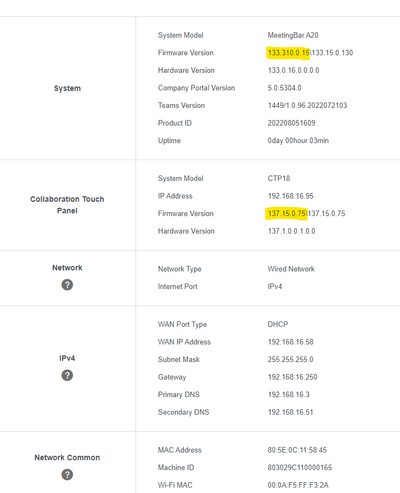Select the Primary DNS value 192.168.16.3

289,395
